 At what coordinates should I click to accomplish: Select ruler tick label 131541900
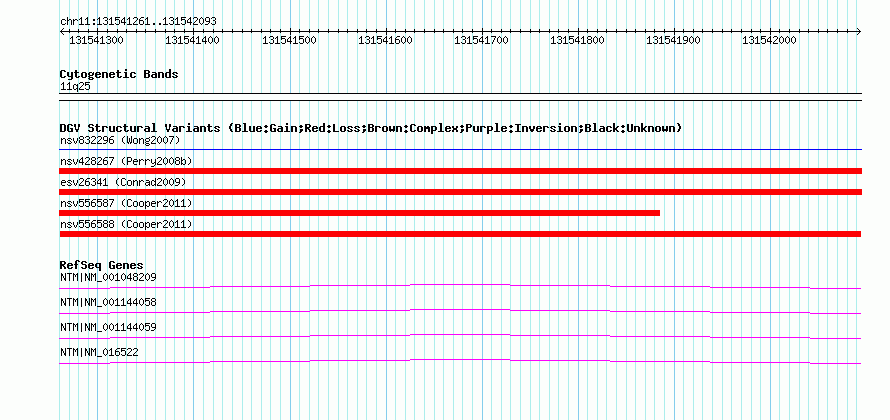point(673,41)
